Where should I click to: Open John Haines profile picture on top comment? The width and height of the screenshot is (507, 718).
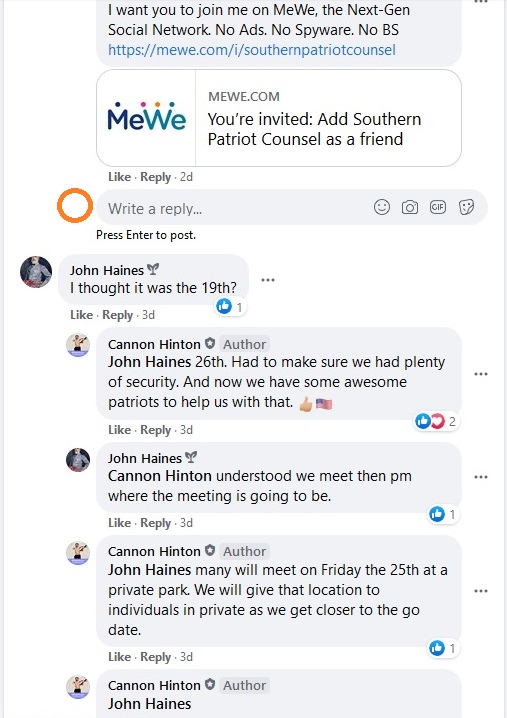[x=36, y=272]
